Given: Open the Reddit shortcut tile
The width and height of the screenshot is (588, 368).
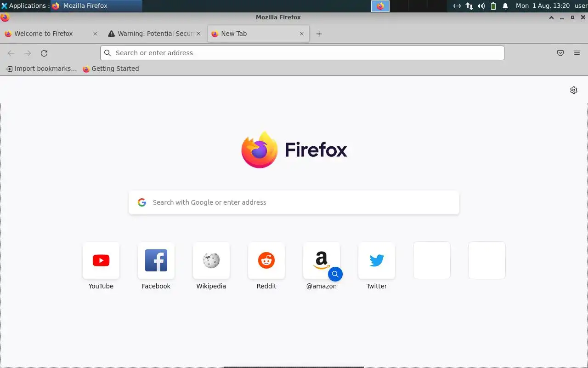Looking at the screenshot, I should click(x=266, y=260).
